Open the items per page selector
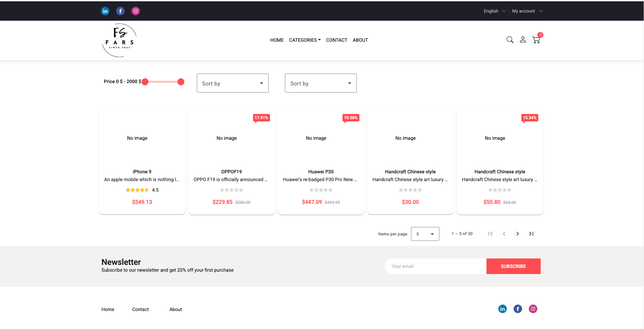The height and width of the screenshot is (329, 644). point(425,234)
